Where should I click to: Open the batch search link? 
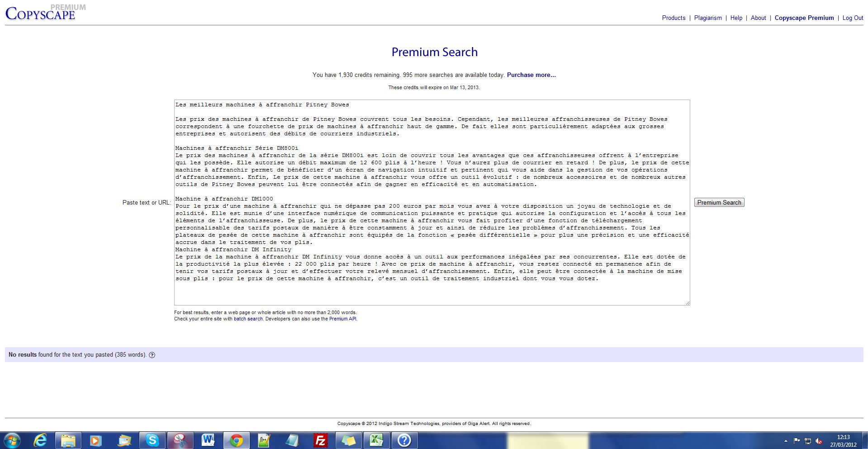click(248, 319)
